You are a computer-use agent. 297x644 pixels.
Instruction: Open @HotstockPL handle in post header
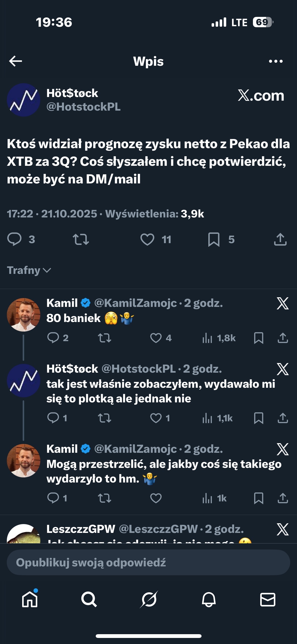pyautogui.click(x=83, y=107)
